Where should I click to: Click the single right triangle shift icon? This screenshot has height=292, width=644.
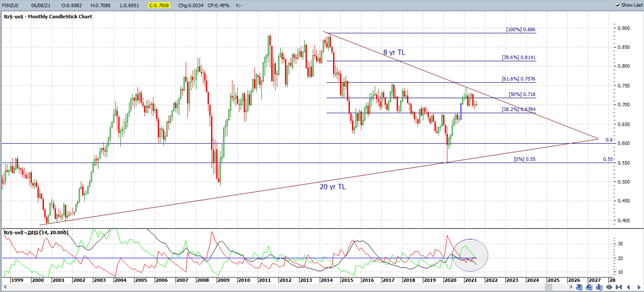tap(639, 287)
